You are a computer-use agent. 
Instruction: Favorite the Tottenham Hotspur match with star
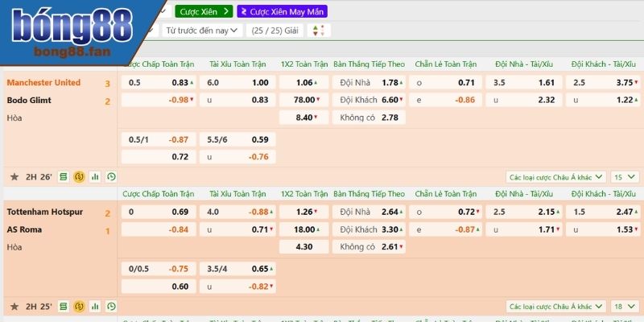tap(14, 307)
